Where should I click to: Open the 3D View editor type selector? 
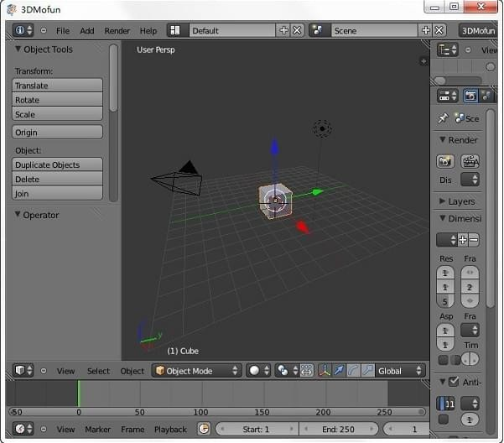[x=23, y=370]
